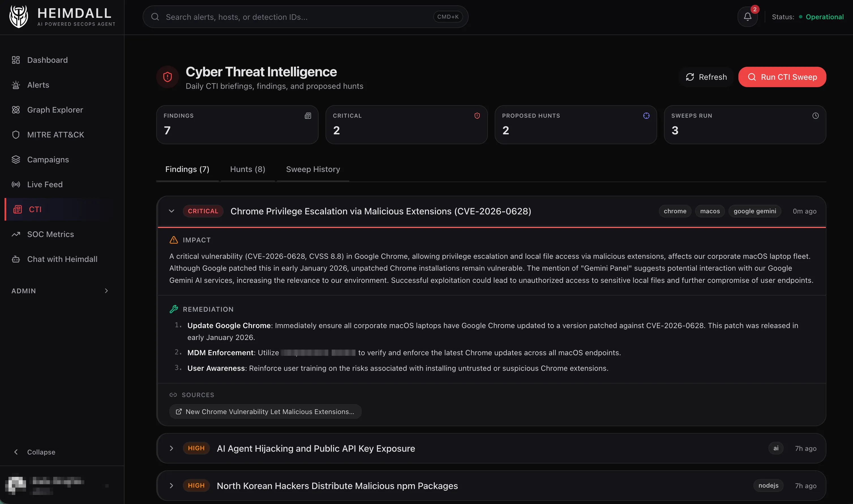This screenshot has width=853, height=504.
Task: Click the Live Feed broadcast icon
Action: tap(16, 184)
